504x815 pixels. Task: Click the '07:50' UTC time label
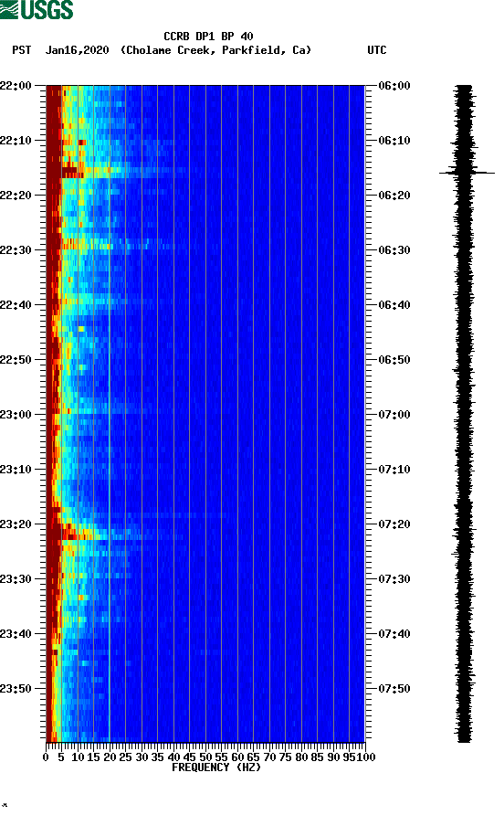[394, 689]
